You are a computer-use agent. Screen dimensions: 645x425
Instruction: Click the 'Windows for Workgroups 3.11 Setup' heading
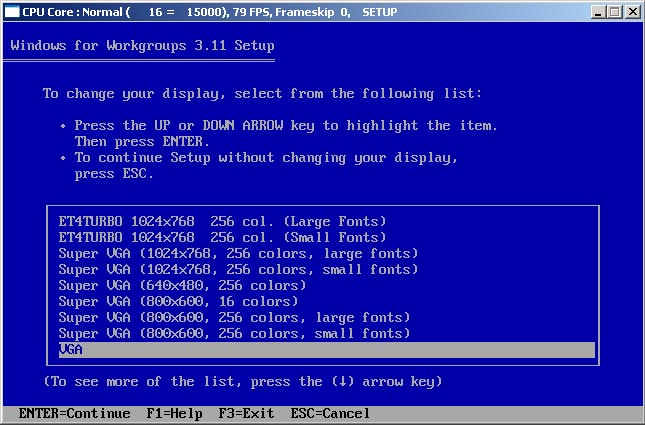pyautogui.click(x=142, y=45)
